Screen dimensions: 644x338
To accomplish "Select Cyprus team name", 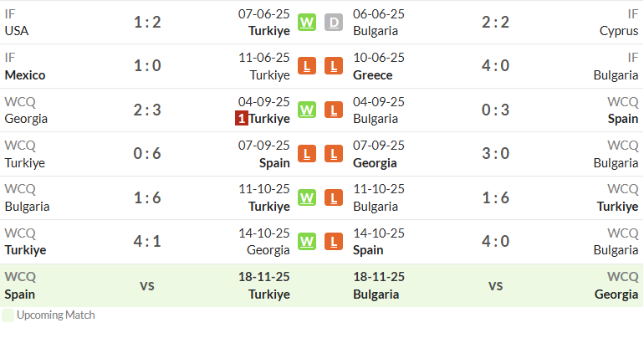I will coord(619,31).
